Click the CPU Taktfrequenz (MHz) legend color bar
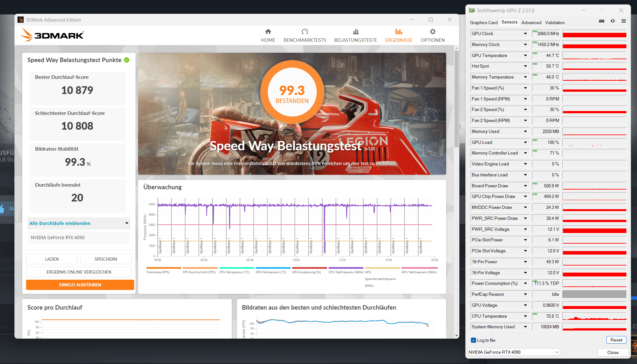Viewport: 637px width, 364px height. [x=346, y=268]
